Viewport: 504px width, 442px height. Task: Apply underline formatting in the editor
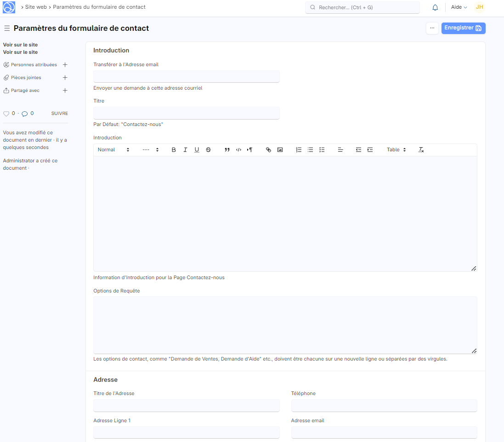tap(197, 150)
